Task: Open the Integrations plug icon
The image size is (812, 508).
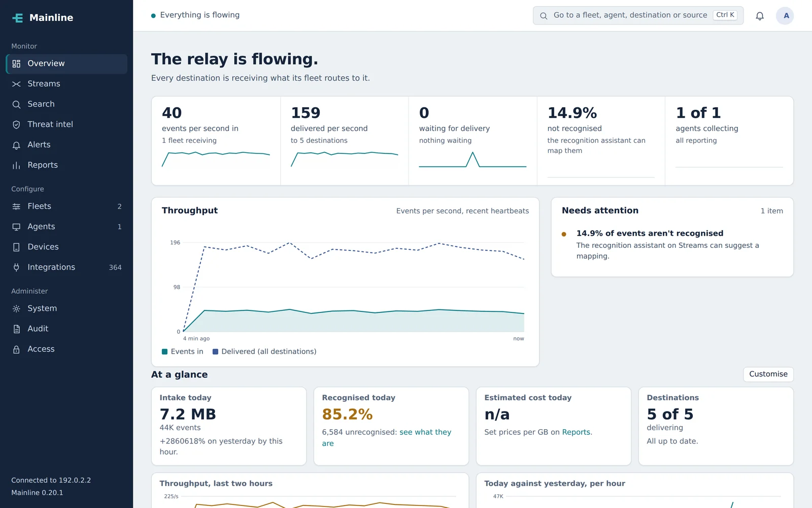Action: [x=16, y=267]
